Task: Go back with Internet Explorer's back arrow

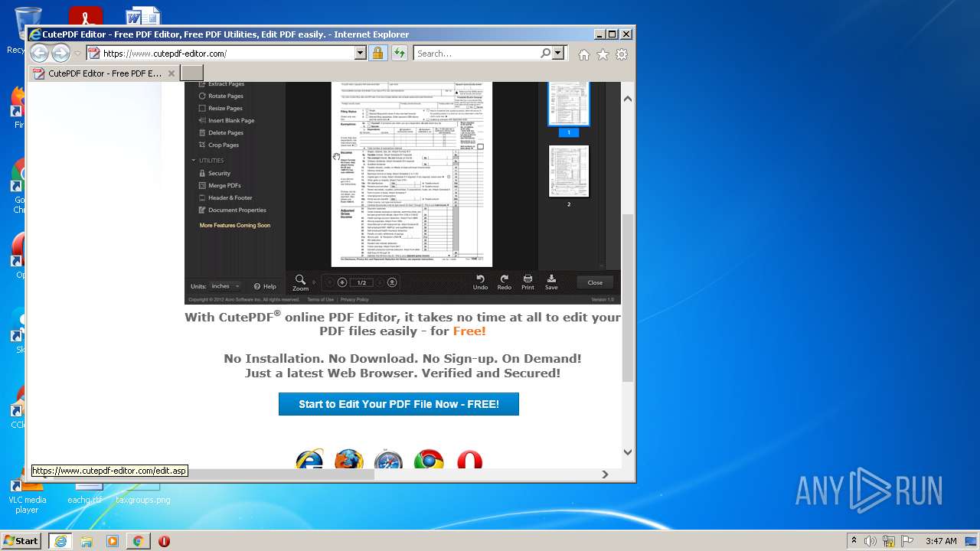Action: pyautogui.click(x=39, y=53)
